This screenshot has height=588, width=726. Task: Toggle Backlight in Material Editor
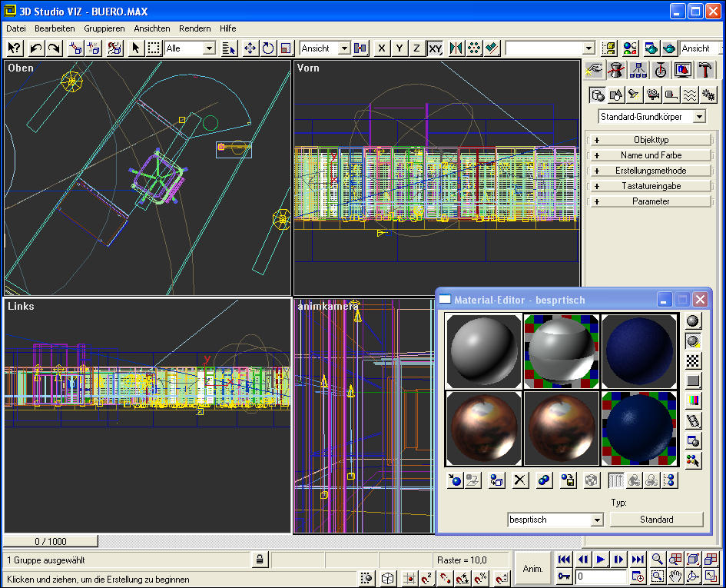pyautogui.click(x=693, y=341)
